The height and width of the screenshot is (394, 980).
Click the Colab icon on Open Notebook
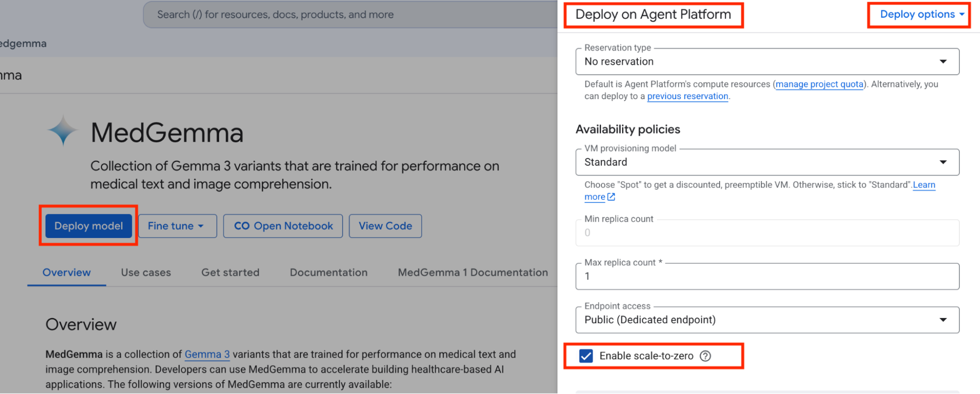tap(242, 226)
